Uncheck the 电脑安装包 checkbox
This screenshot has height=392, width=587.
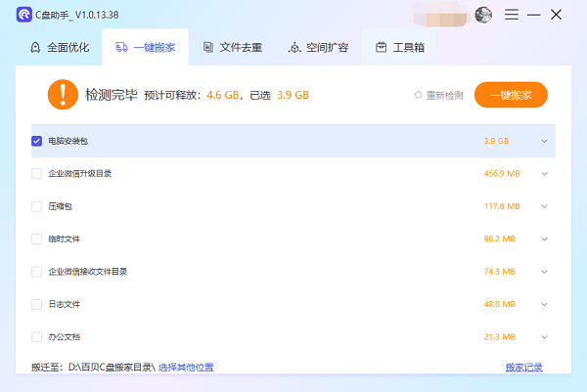(36, 141)
